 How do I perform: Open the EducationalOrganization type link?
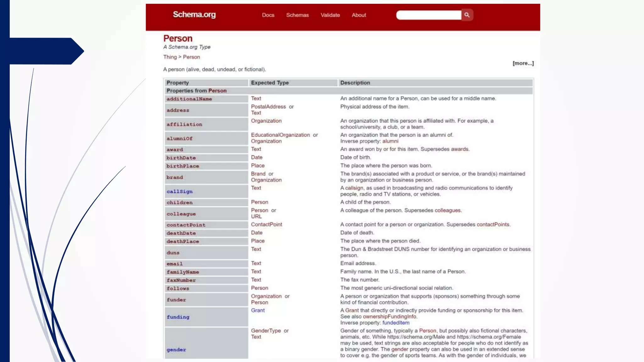click(x=280, y=135)
